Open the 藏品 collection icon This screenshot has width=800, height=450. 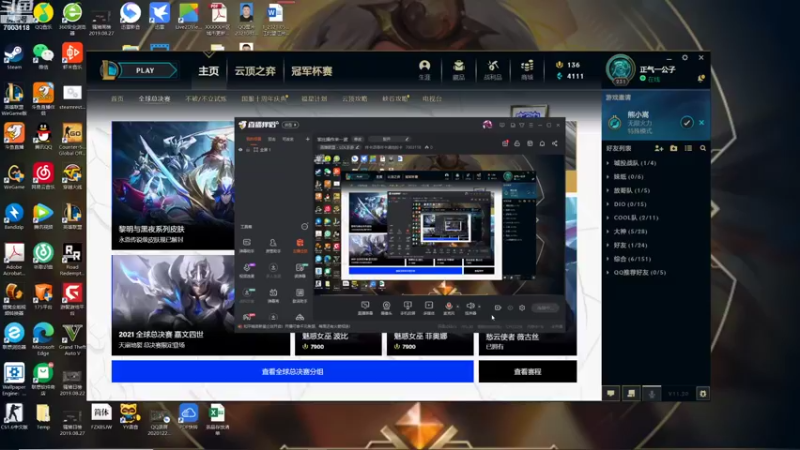coord(459,70)
